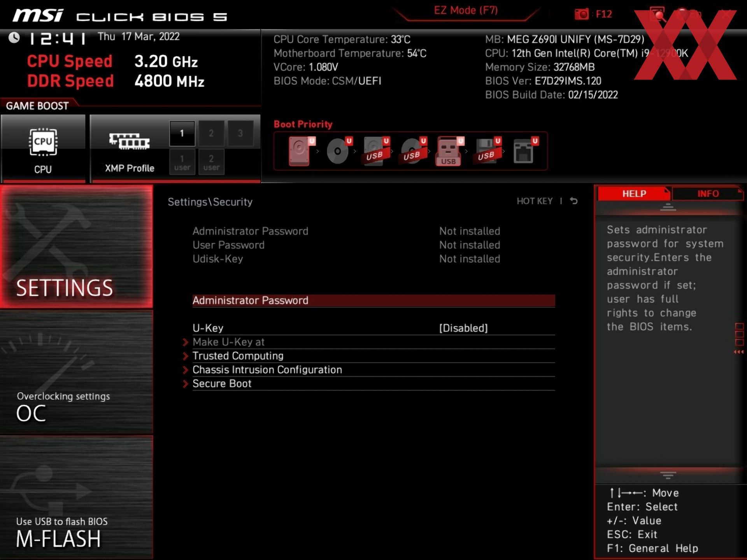Click the Memory Size 32768MB text
This screenshot has width=747, height=560.
pyautogui.click(x=540, y=67)
